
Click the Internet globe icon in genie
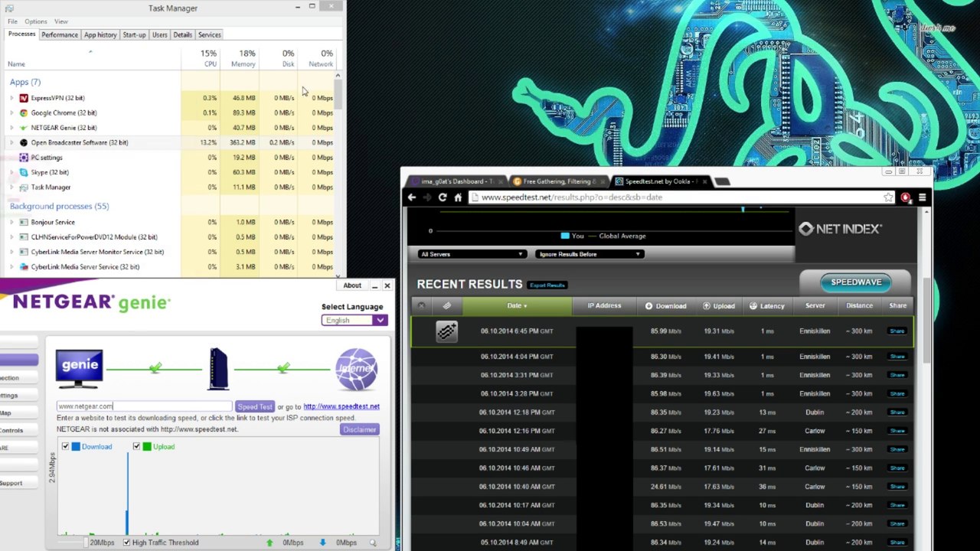point(356,369)
